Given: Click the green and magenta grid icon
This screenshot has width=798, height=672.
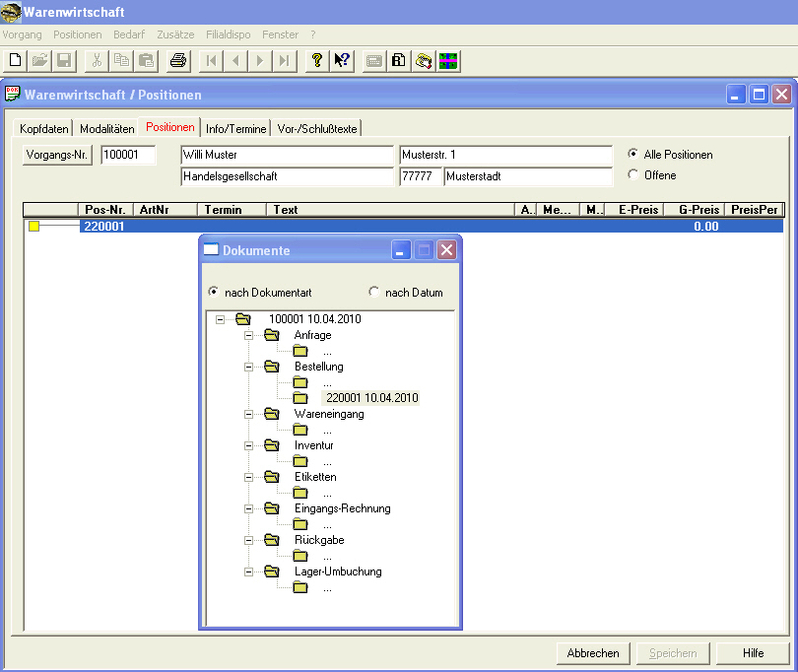Looking at the screenshot, I should [x=448, y=60].
